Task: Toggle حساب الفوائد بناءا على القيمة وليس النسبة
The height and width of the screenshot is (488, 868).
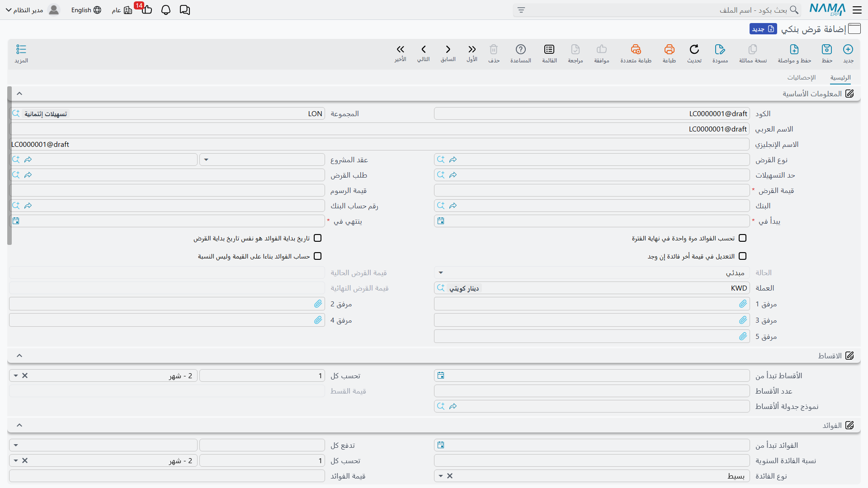Action: point(318,256)
